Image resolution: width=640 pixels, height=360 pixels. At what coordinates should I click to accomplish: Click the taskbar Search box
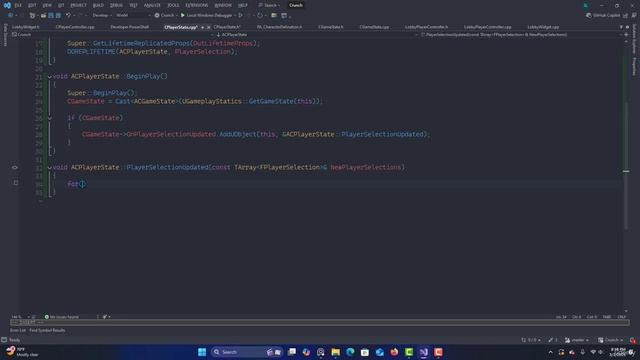coord(247,352)
